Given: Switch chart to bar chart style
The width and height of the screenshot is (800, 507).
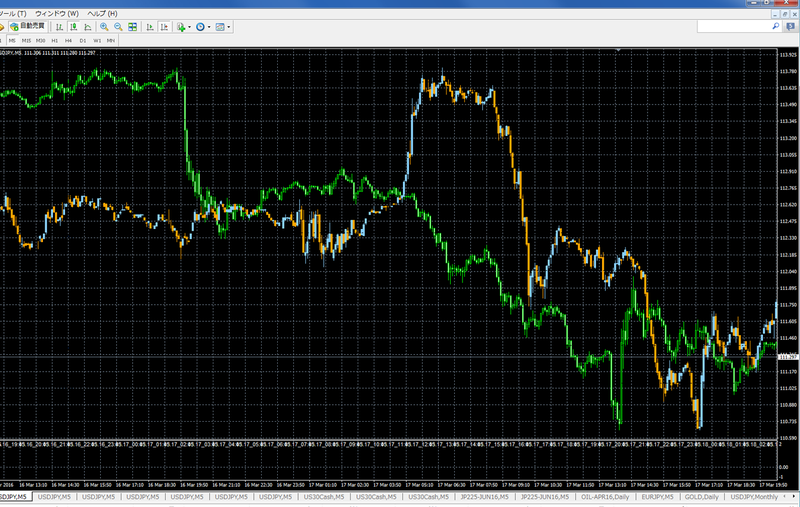Looking at the screenshot, I should tap(60, 27).
